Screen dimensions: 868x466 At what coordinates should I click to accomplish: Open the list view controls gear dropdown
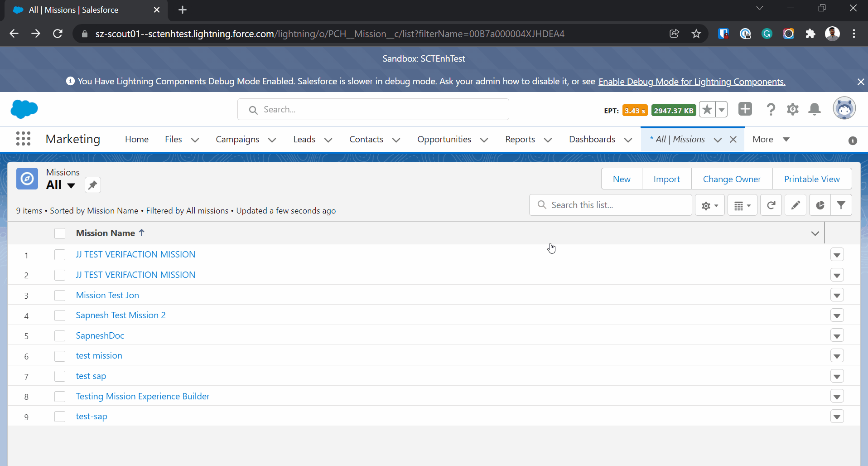pyautogui.click(x=709, y=205)
